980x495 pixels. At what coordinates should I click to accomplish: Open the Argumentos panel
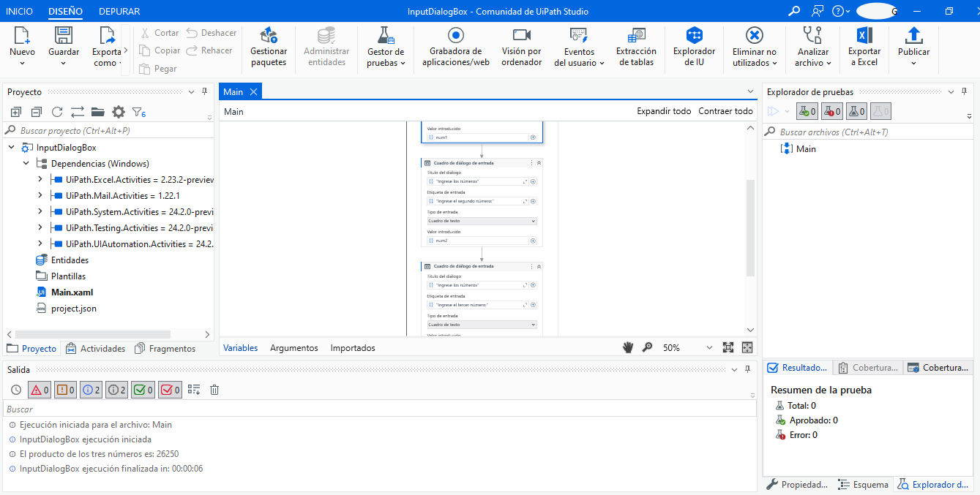[x=294, y=348]
